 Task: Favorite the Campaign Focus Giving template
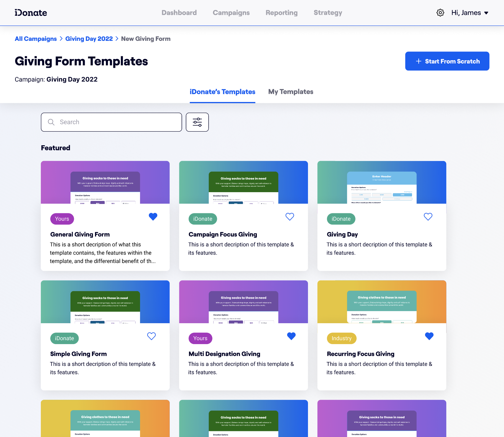point(290,217)
